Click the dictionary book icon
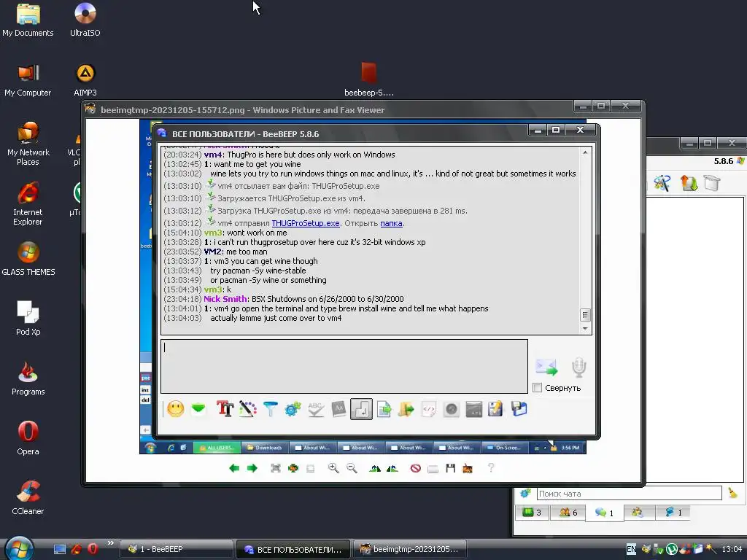This screenshot has height=560, width=747. click(338, 408)
